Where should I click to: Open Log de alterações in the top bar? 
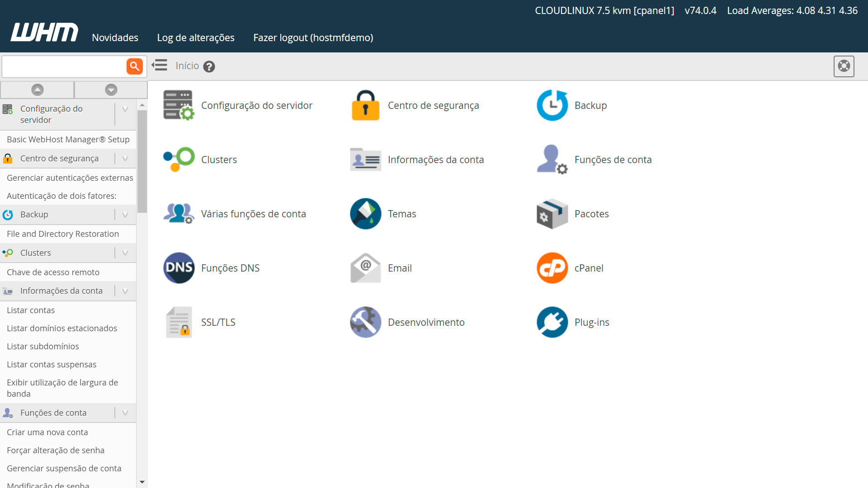pos(196,38)
